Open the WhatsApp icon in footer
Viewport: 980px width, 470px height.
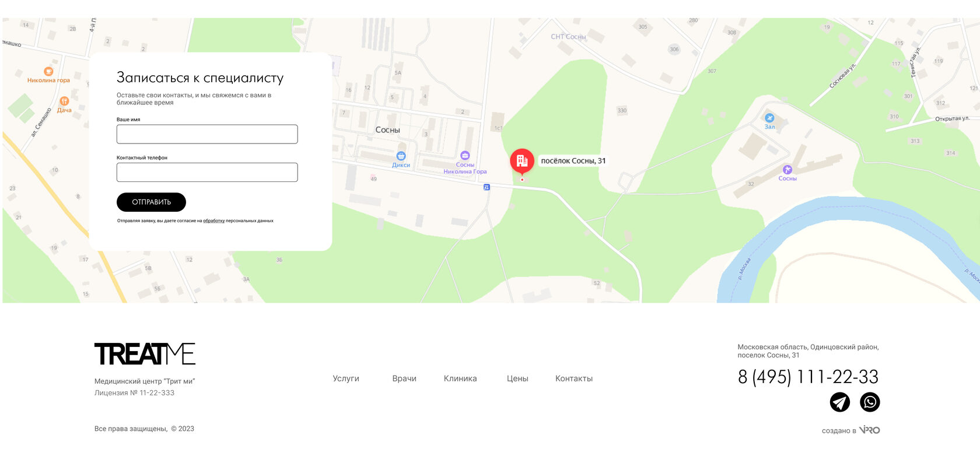pyautogui.click(x=870, y=402)
